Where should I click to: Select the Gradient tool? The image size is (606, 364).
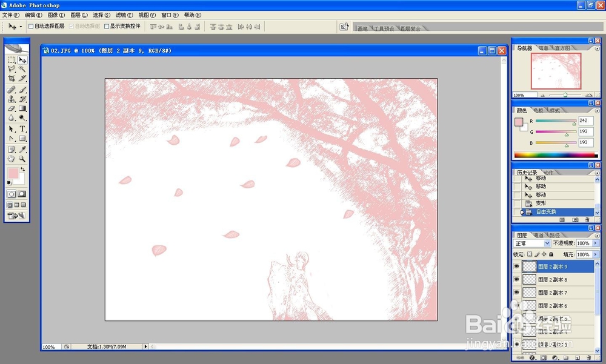click(22, 108)
